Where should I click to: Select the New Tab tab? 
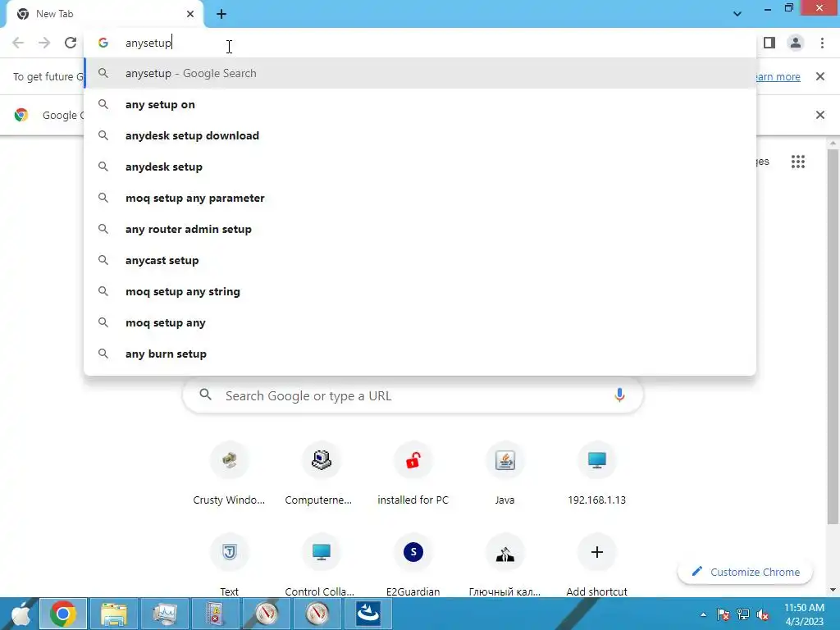[104, 14]
